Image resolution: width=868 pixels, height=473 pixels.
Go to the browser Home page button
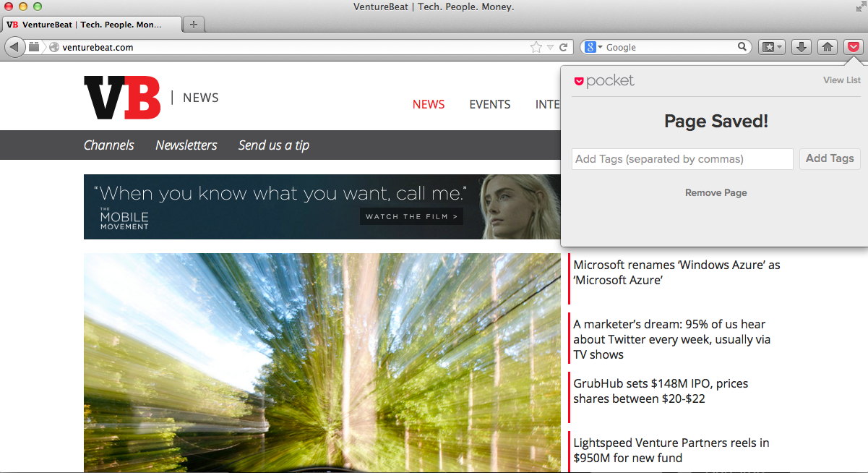(828, 47)
